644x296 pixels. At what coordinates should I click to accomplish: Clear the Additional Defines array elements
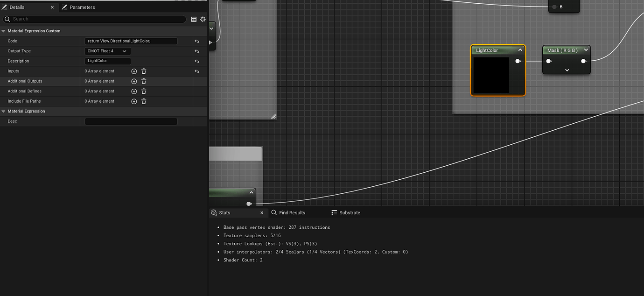tap(143, 91)
